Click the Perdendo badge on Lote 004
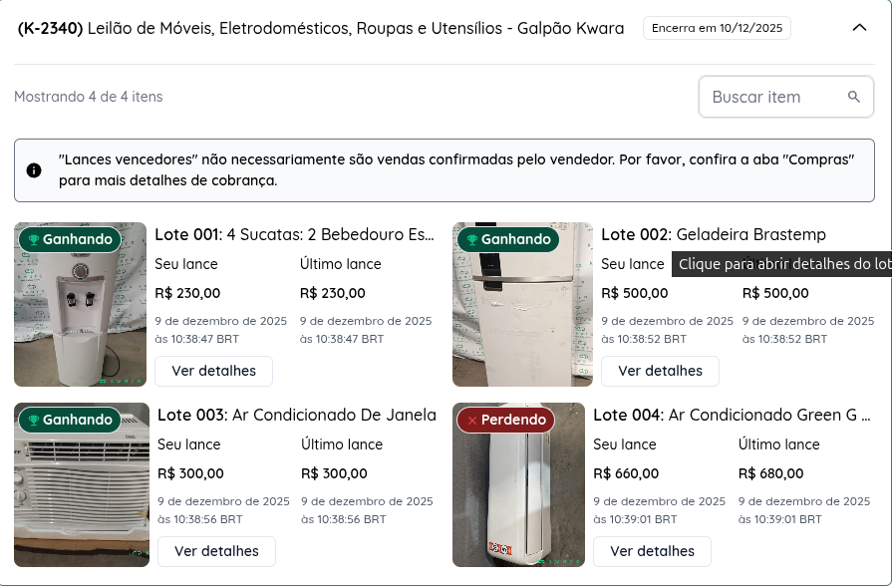Image resolution: width=892 pixels, height=588 pixels. 506,420
